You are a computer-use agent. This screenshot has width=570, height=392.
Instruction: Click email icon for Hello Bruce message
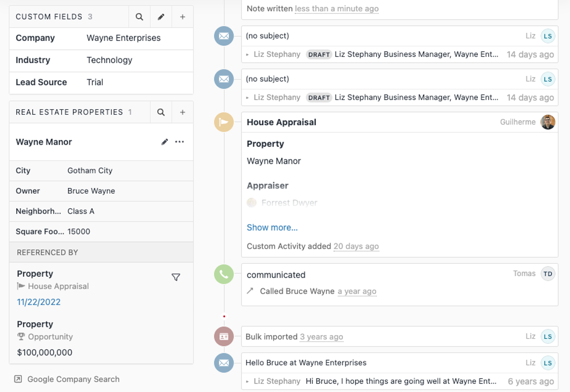click(x=224, y=363)
